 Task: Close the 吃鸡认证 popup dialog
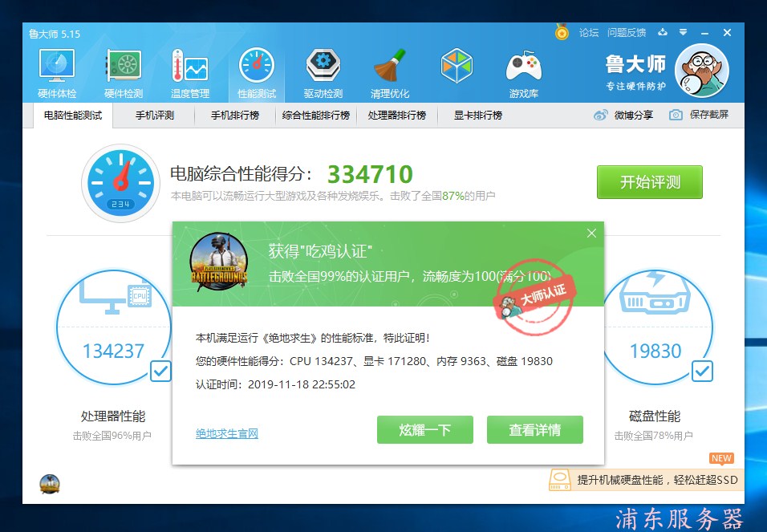coord(591,234)
